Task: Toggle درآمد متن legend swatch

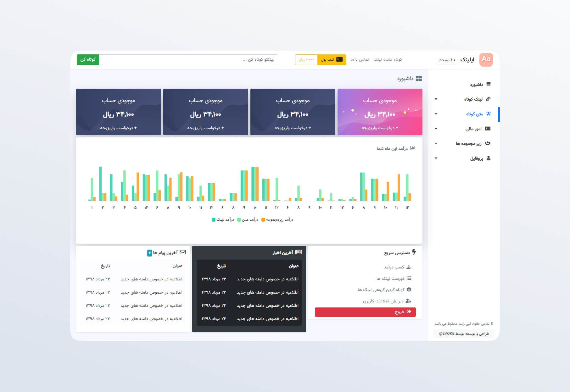Action: click(239, 220)
